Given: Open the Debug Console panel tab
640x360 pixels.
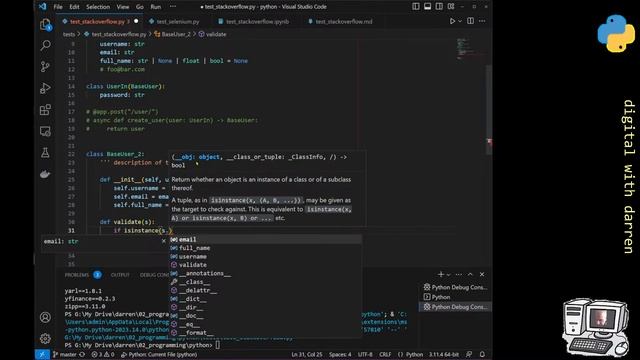Looking at the screenshot, I should 154,275.
